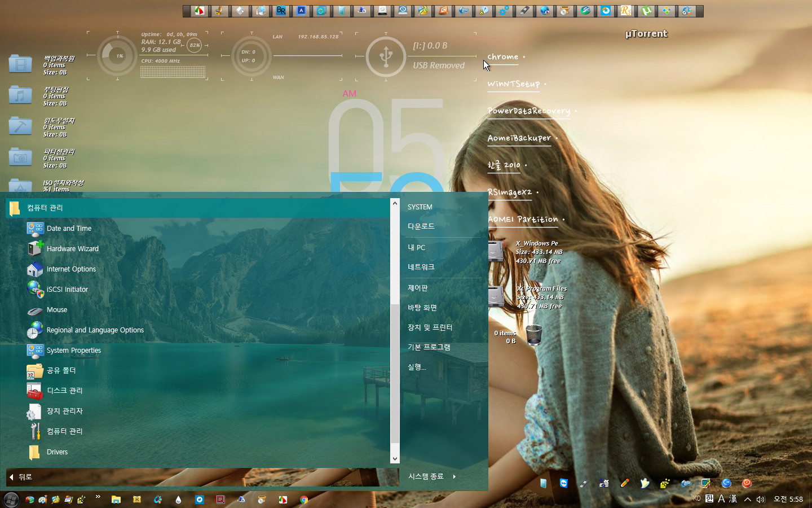Screen dimensions: 812x508
Task: Open 내 PC in start menu
Action: pos(417,248)
